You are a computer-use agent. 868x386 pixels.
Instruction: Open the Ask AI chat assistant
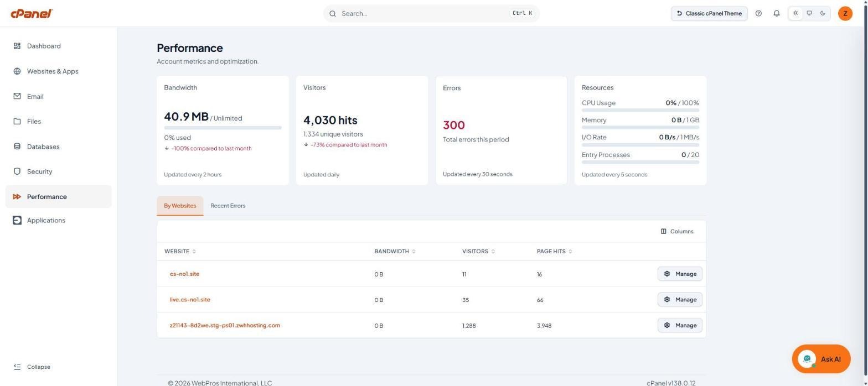pos(821,359)
